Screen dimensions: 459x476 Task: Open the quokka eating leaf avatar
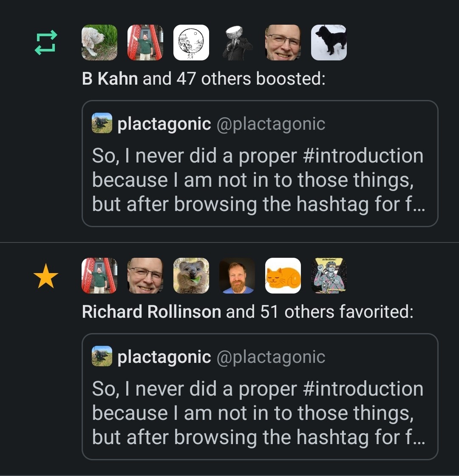191,276
